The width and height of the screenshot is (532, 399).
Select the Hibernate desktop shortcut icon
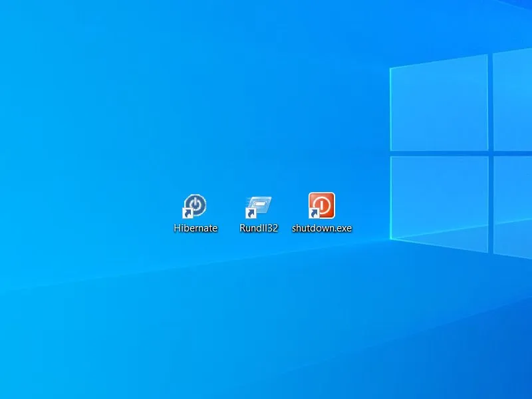196,206
